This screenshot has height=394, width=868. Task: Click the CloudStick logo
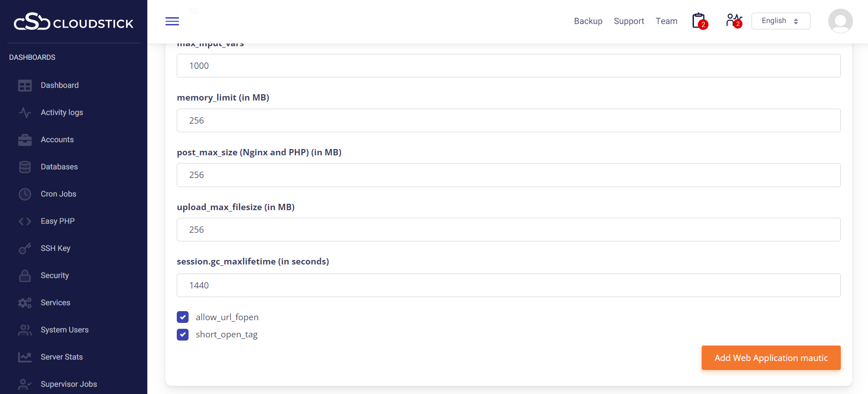click(x=73, y=22)
